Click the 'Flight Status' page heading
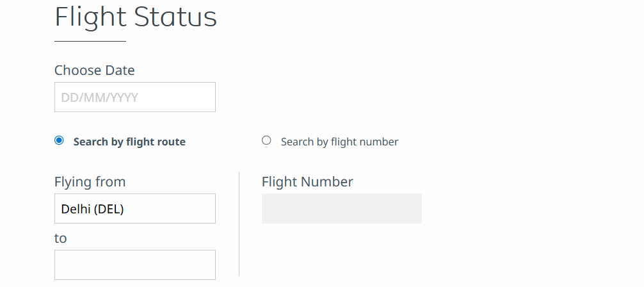The width and height of the screenshot is (644, 287). (136, 17)
